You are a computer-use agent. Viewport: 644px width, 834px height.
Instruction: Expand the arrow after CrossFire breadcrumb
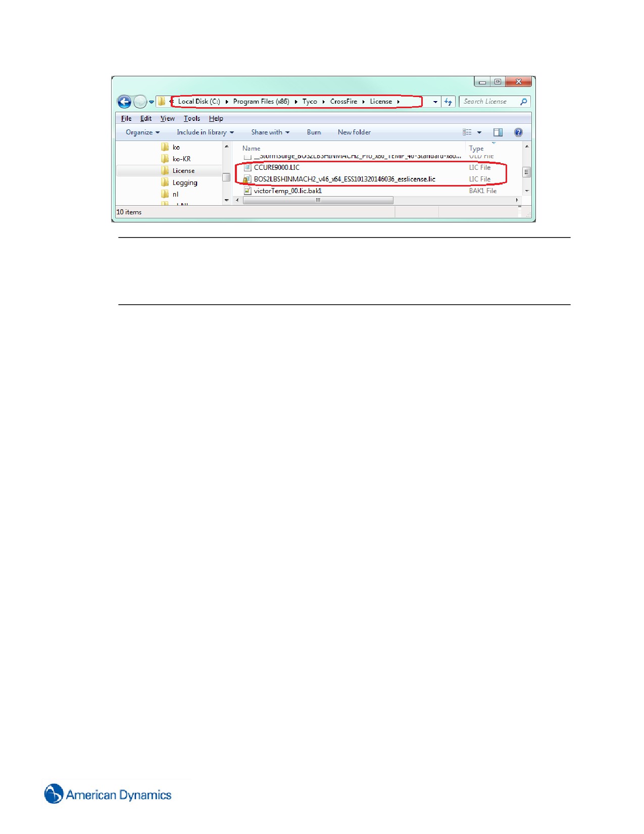[x=364, y=102]
